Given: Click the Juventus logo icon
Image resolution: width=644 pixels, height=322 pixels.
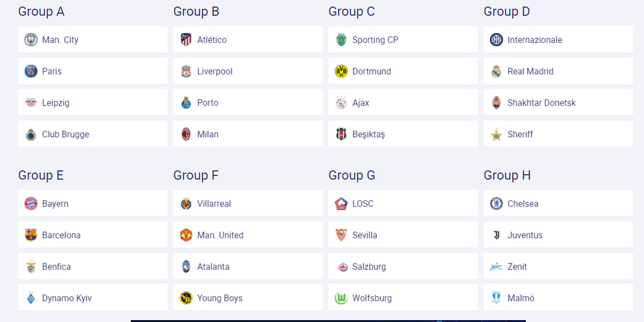Looking at the screenshot, I should (497, 235).
